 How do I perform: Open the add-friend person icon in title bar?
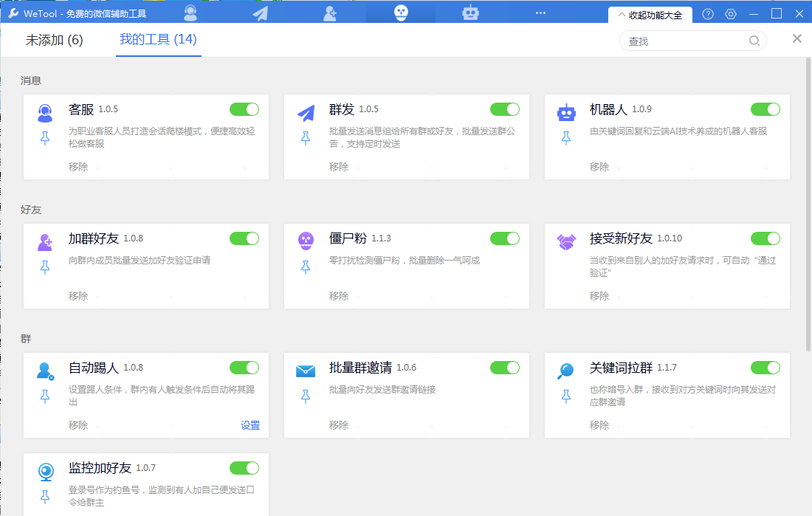330,13
